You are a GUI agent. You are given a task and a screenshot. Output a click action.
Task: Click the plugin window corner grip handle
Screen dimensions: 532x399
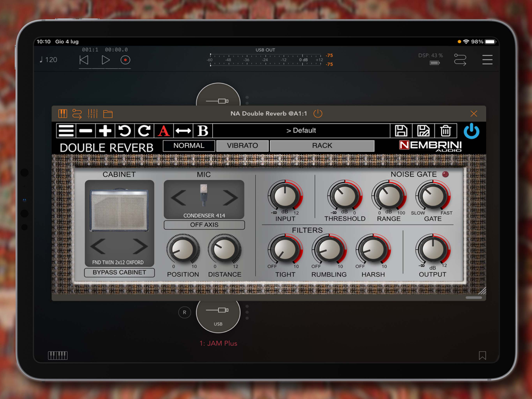[482, 290]
